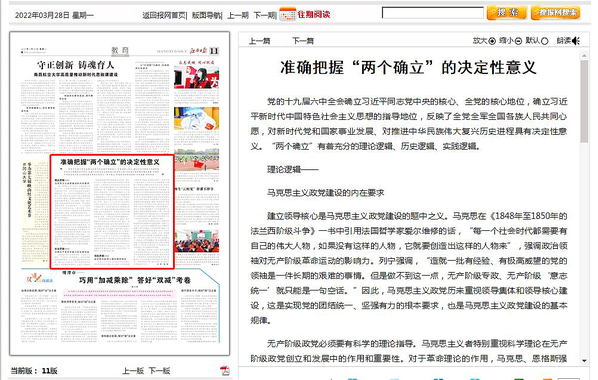Open the PDF download icon
The width and height of the screenshot is (598, 380).
pyautogui.click(x=225, y=370)
